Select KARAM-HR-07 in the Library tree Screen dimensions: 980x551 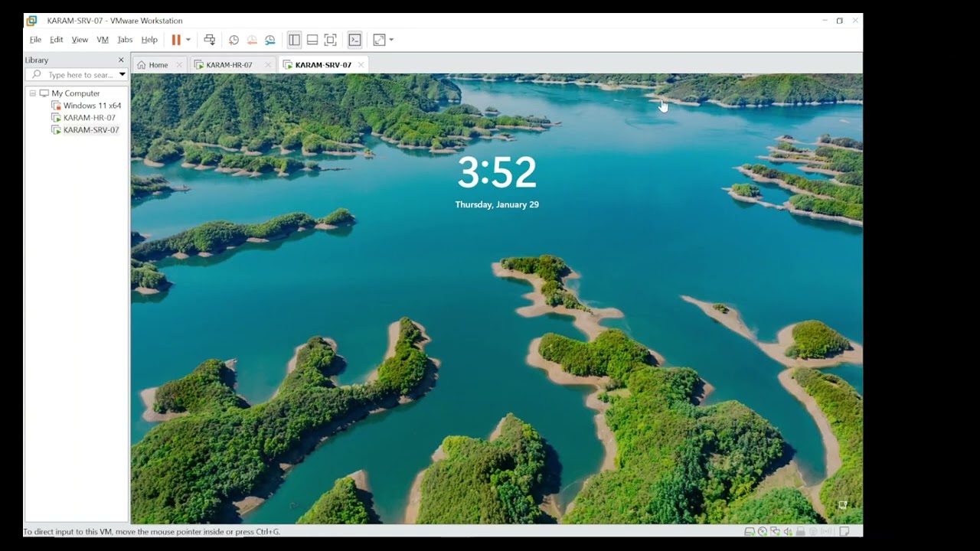point(90,118)
